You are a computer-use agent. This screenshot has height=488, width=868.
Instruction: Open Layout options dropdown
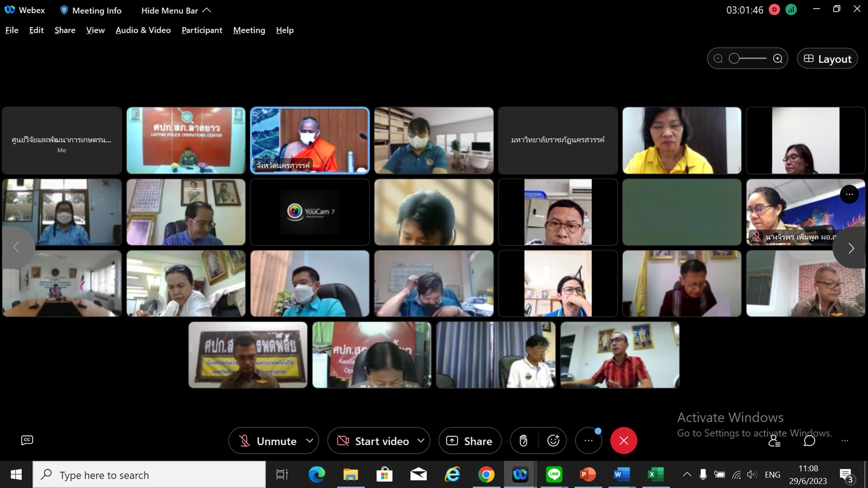point(827,59)
